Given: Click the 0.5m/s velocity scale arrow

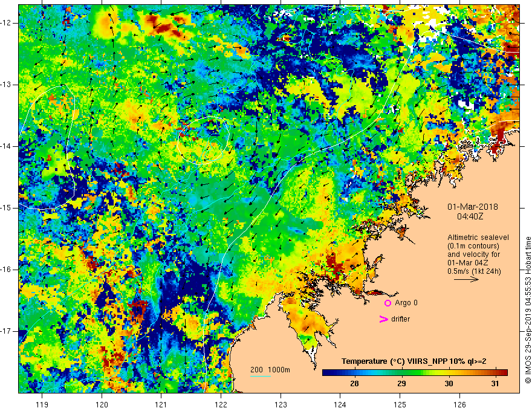Looking at the screenshot, I should coord(466,279).
